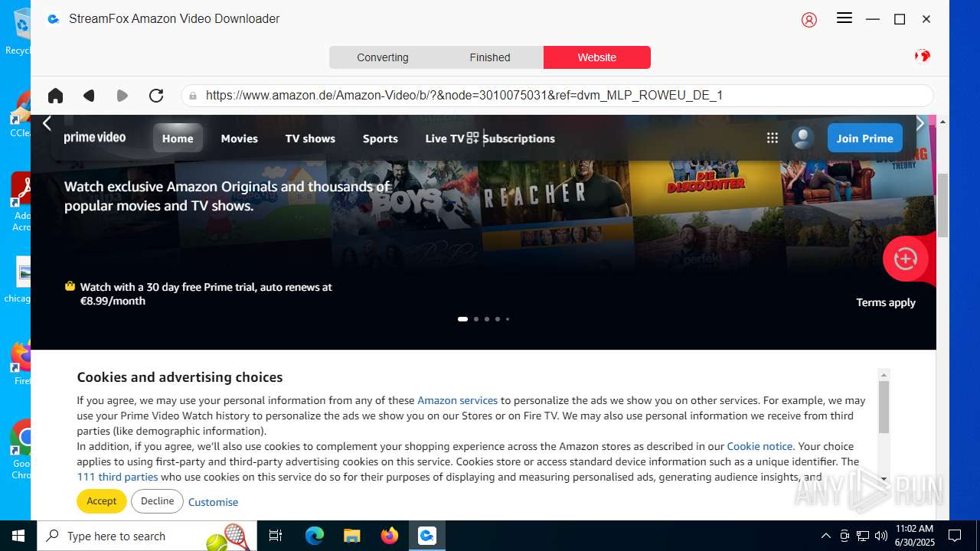Open the Home menu on Prime Video
980x551 pixels.
178,138
